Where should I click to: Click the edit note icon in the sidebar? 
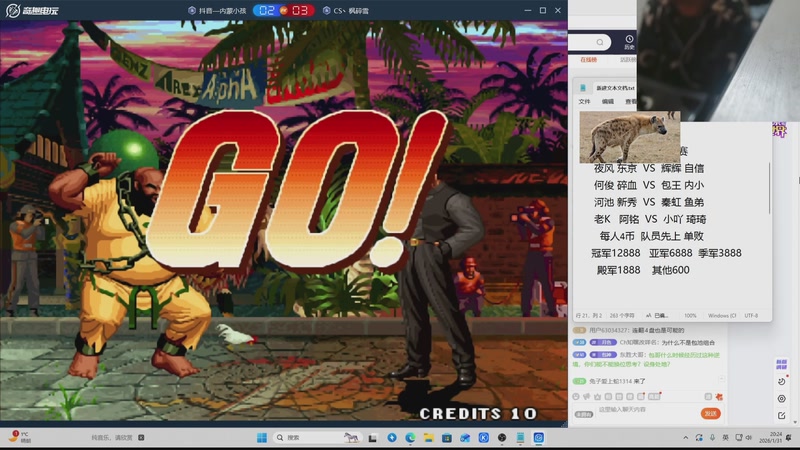[x=782, y=415]
